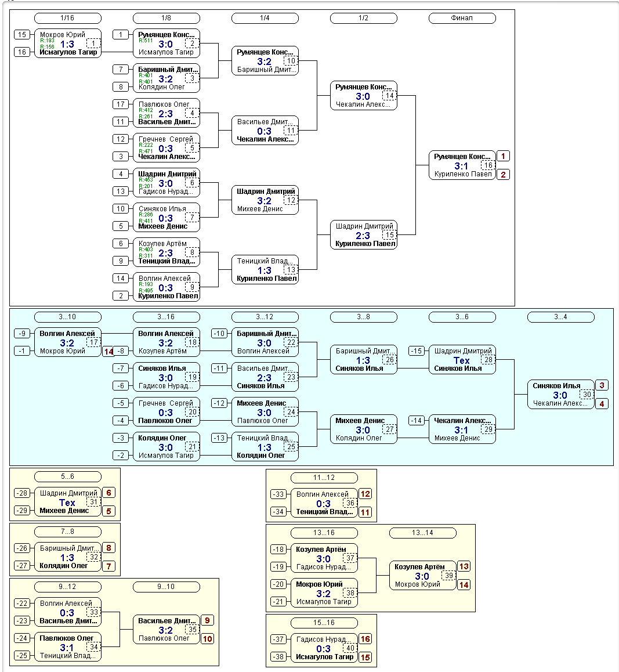Open third place match Синяков vs Чекалин 3:0

tap(561, 394)
